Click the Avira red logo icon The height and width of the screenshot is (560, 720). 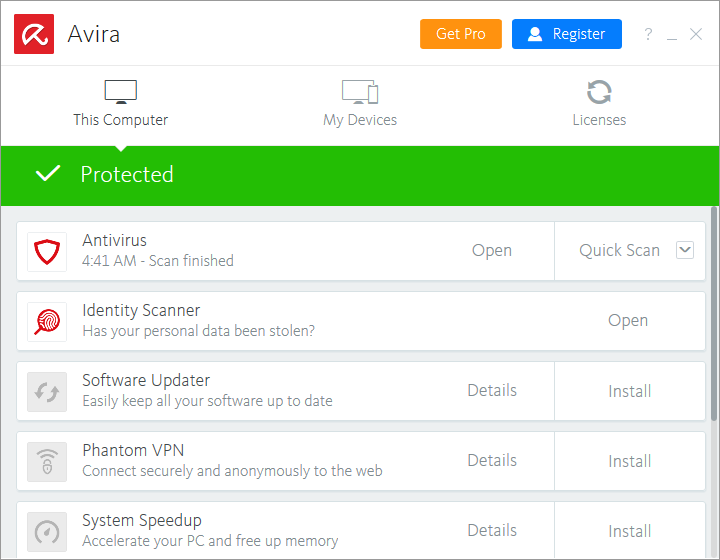click(34, 34)
